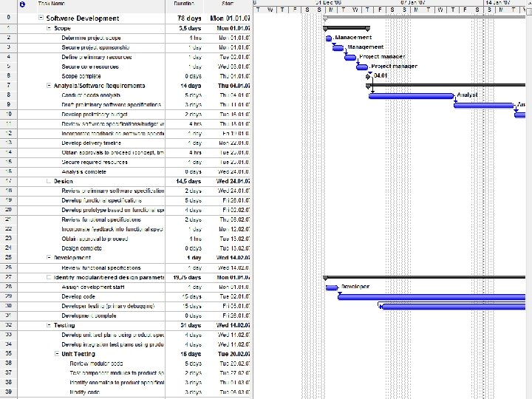This screenshot has height=399, width=532.
Task: Click the Mon 01.01.07 start of Software Development
Action: tap(228, 18)
